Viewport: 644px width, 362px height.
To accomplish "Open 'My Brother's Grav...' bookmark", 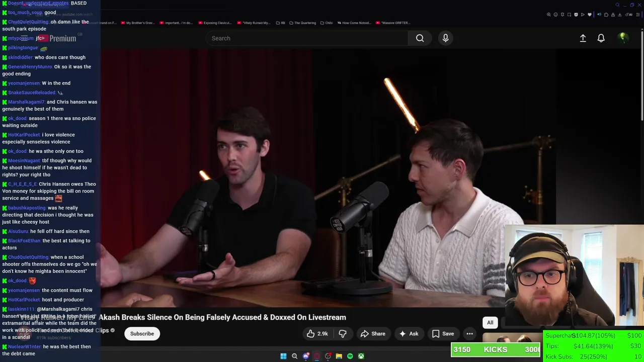I will point(138,23).
